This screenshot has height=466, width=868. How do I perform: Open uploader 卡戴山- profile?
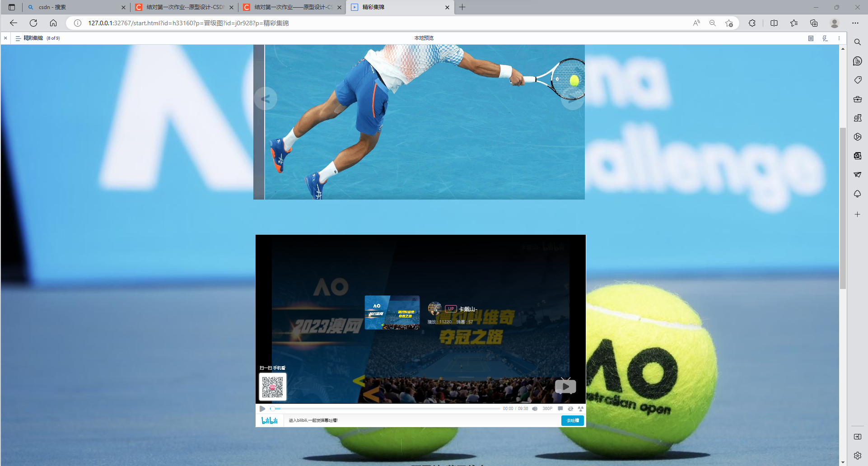pyautogui.click(x=468, y=309)
